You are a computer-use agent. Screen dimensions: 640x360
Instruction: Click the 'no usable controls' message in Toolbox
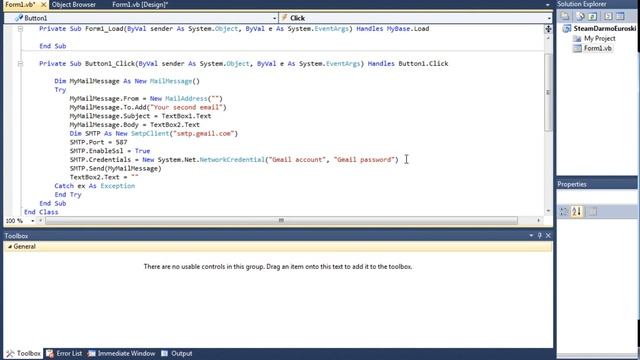(x=278, y=267)
